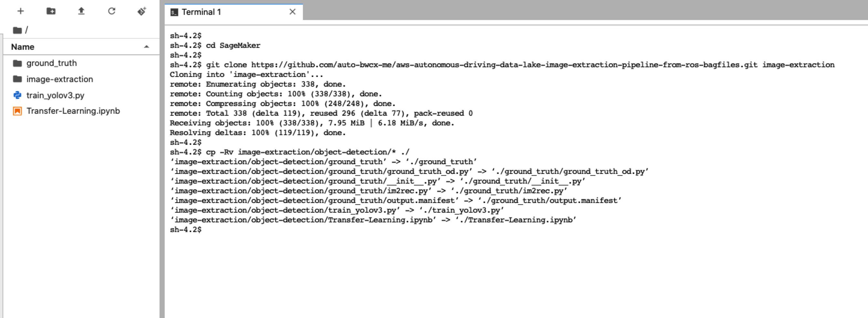
Task: Click the folder icon next to ground_truth
Action: pos(17,63)
